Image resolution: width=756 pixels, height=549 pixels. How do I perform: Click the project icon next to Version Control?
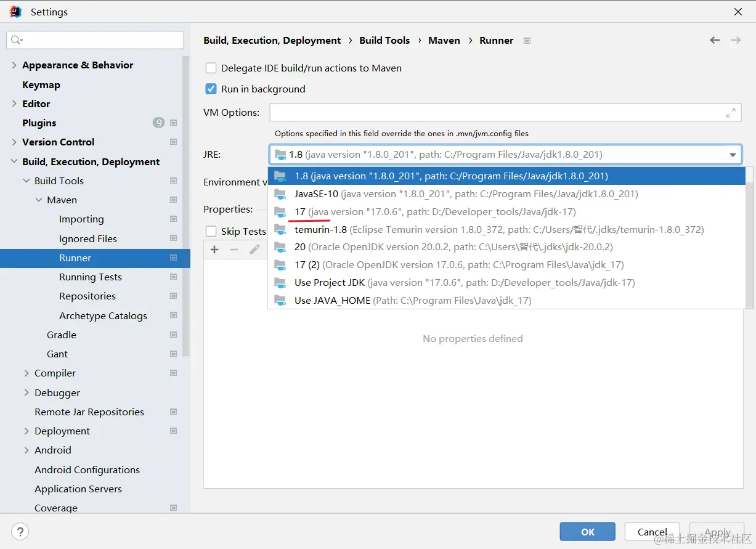(x=173, y=142)
